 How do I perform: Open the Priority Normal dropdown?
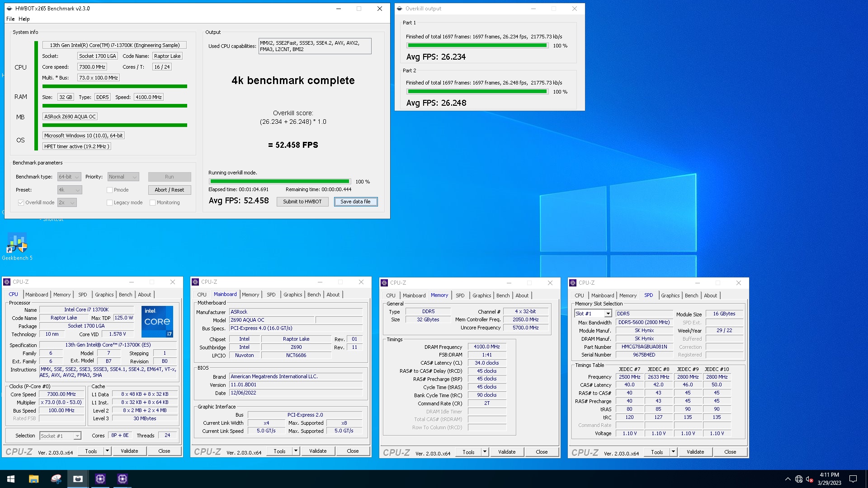coord(123,177)
